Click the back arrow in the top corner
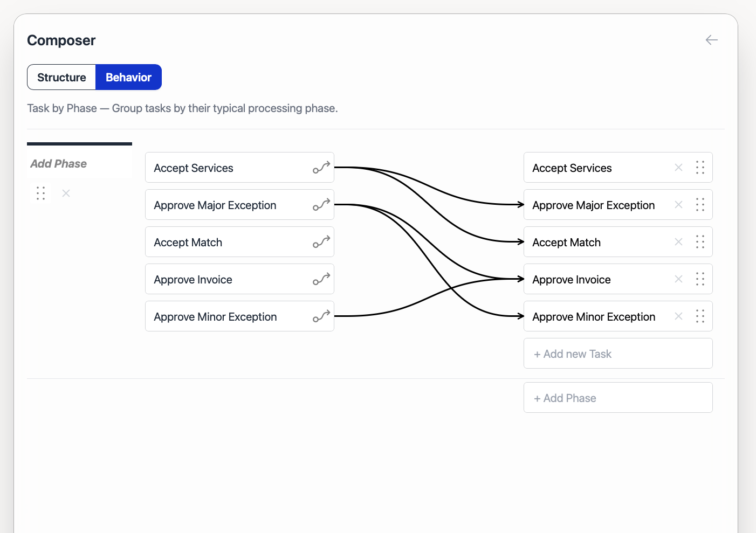This screenshot has width=756, height=533. coord(711,40)
